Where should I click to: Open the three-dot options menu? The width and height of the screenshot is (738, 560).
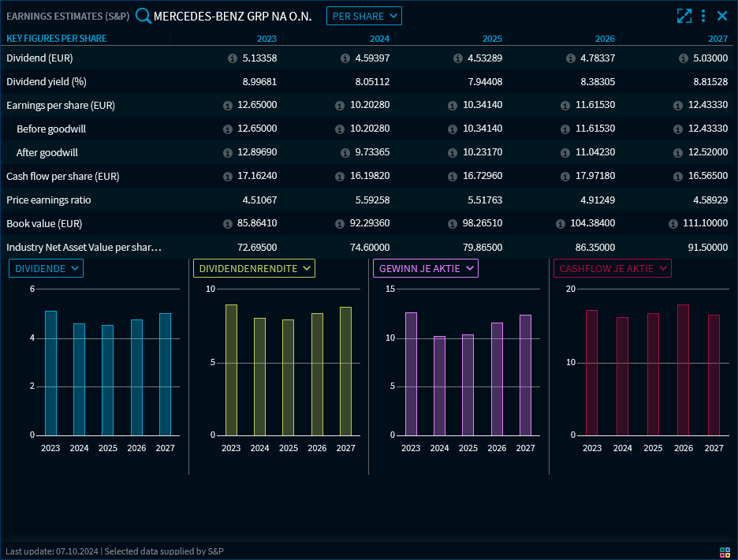tap(703, 16)
